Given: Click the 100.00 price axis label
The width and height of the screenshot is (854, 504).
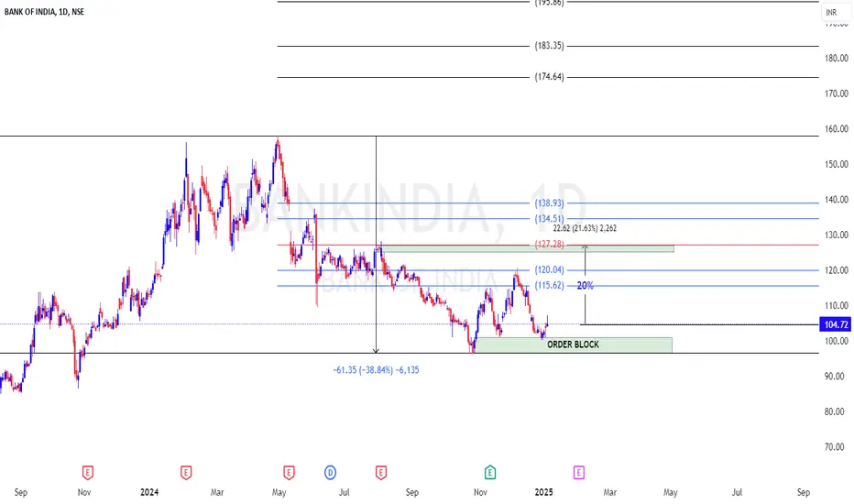Looking at the screenshot, I should [x=836, y=341].
